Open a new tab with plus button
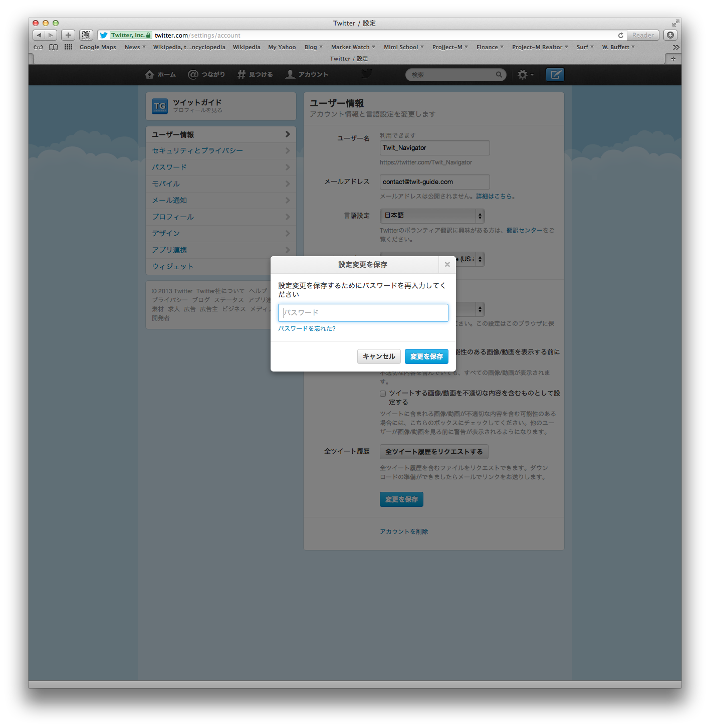The image size is (710, 728). click(x=673, y=59)
